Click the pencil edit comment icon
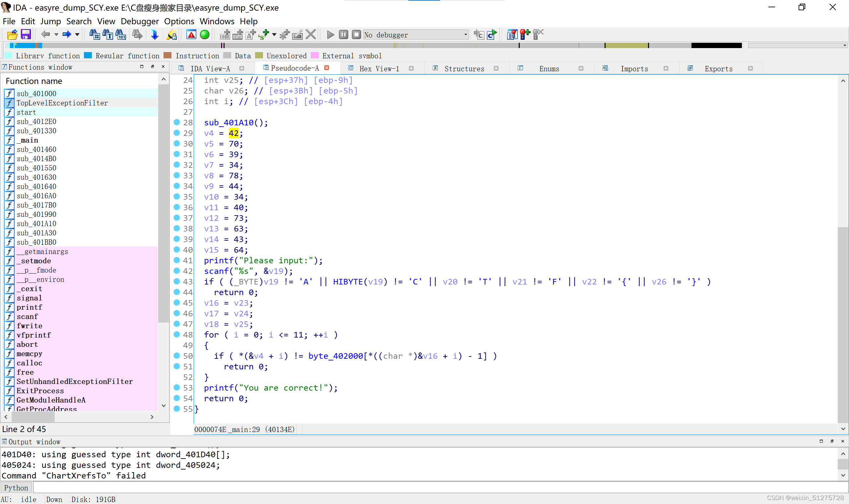 pos(297,34)
